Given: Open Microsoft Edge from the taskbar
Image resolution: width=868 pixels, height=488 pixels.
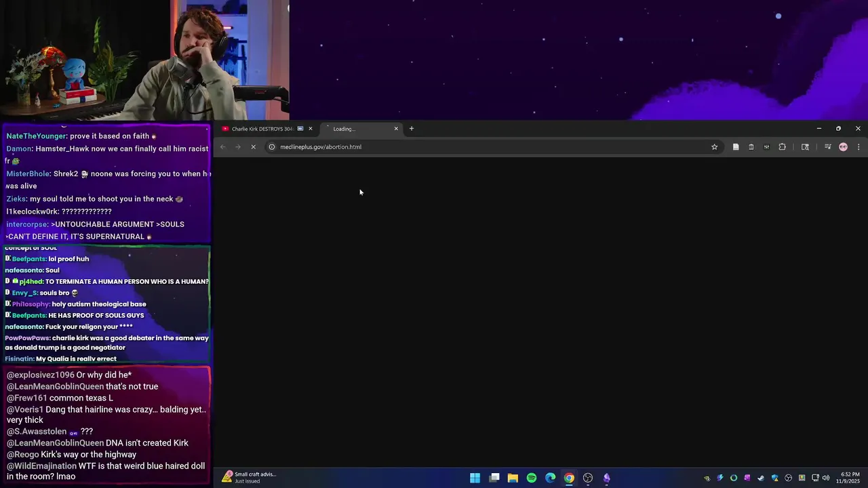Looking at the screenshot, I should click(x=550, y=478).
